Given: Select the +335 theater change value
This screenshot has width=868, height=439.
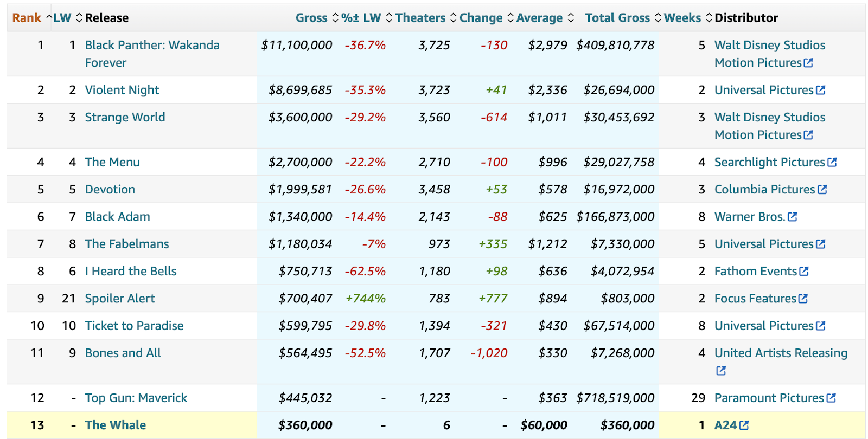Looking at the screenshot, I should point(493,244).
